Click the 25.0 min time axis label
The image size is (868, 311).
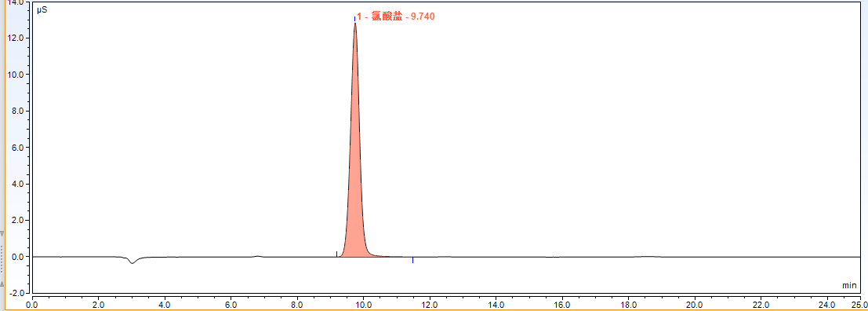(859, 305)
